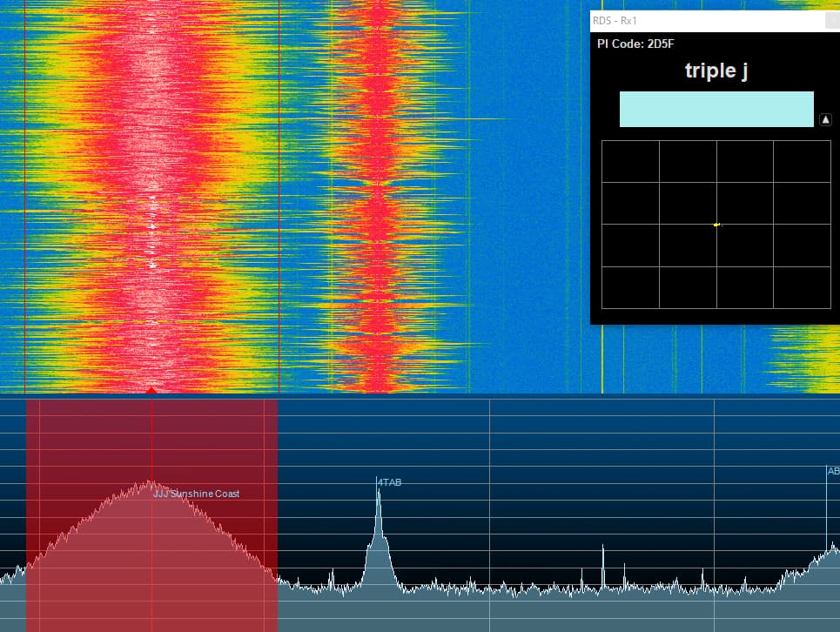Click inside the cyan radiotext field
The width and height of the screenshot is (840, 632).
pyautogui.click(x=716, y=109)
